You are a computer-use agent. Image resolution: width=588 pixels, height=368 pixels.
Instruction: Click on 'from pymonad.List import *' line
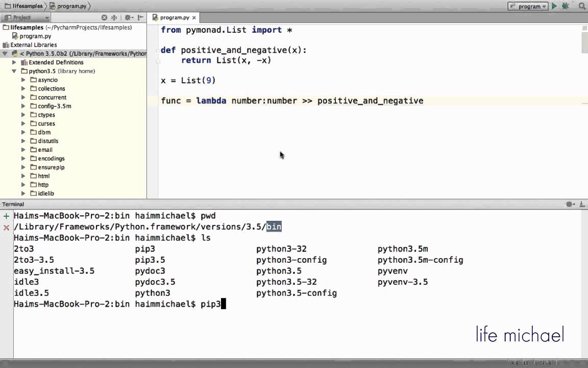[227, 30]
